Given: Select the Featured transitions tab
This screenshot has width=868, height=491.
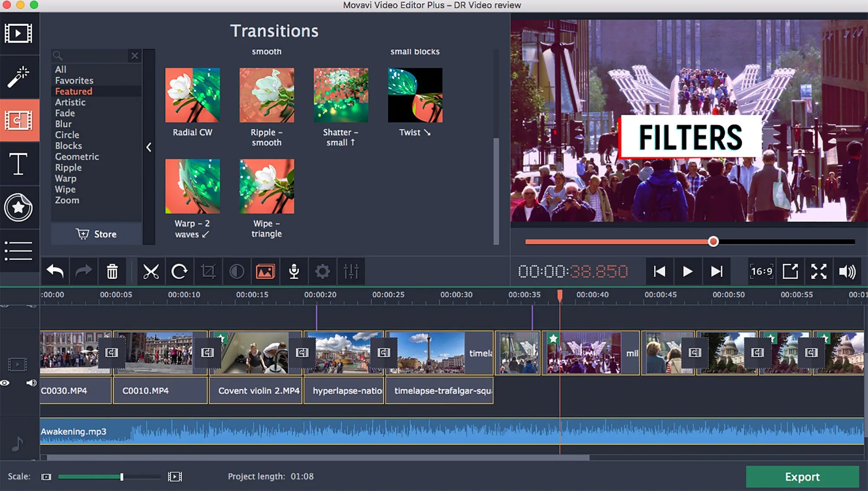Looking at the screenshot, I should click(x=73, y=91).
